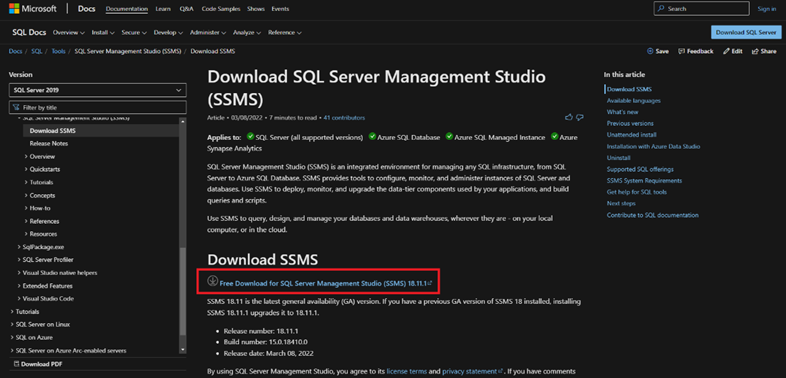This screenshot has height=378, width=786.
Task: Click the 41 contributors link
Action: [344, 118]
